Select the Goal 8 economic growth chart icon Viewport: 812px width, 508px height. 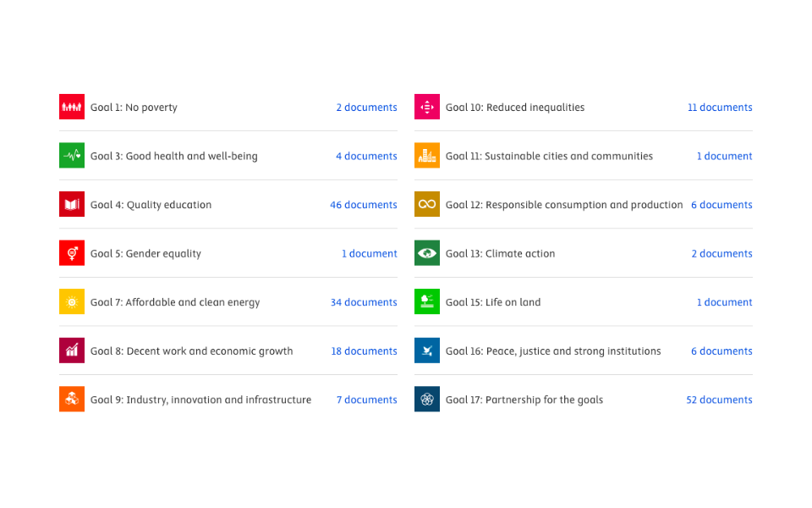coord(72,351)
